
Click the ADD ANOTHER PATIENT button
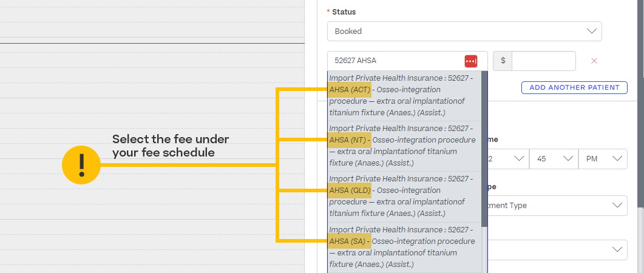574,87
